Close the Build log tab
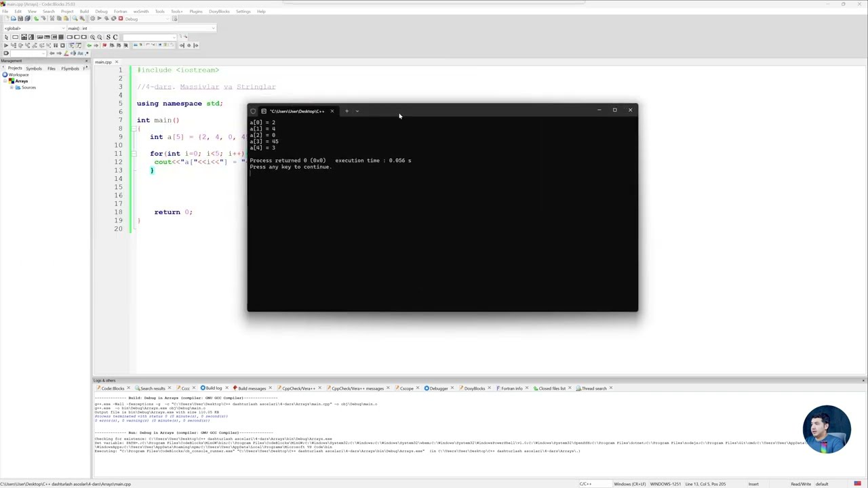This screenshot has width=868, height=488. coord(227,388)
